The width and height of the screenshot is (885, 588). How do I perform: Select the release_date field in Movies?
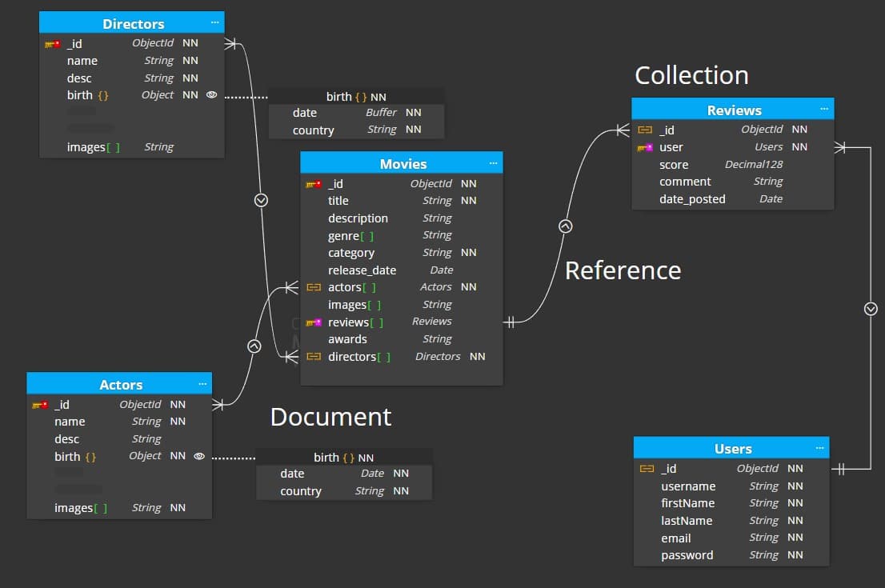[x=402, y=270]
